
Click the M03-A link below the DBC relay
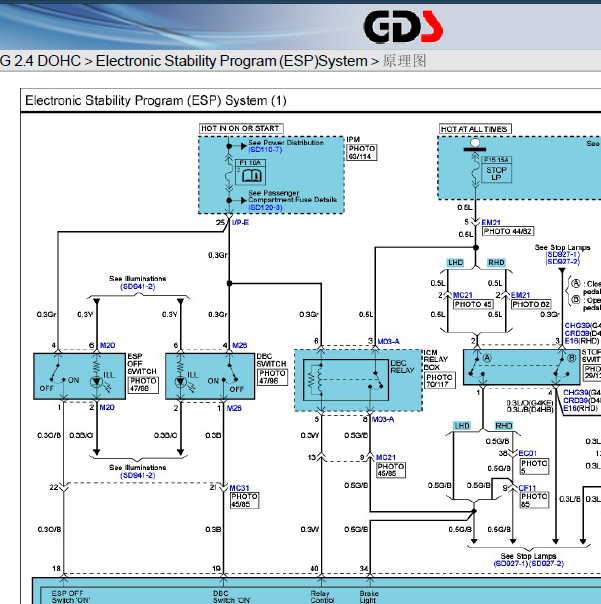point(383,419)
